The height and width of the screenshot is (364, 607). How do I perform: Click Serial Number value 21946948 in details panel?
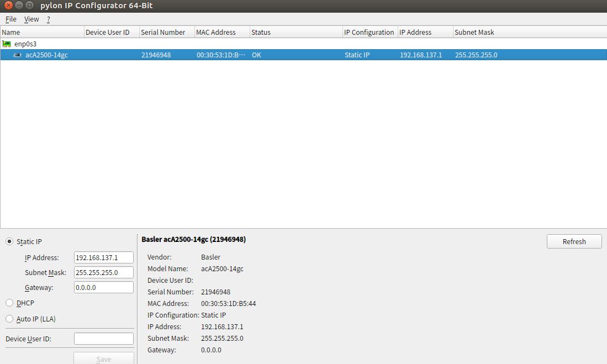(215, 292)
